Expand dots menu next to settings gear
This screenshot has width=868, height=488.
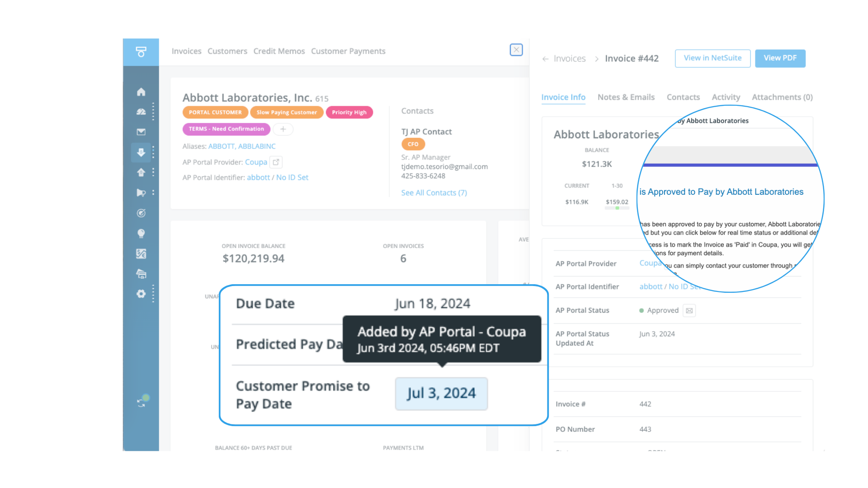(x=153, y=294)
